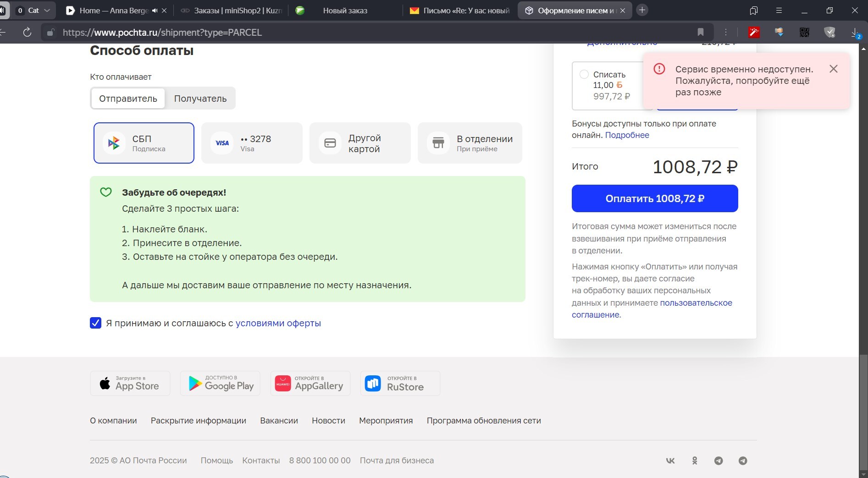Switch to the Новый заказ tab
The image size is (868, 478).
point(345,11)
